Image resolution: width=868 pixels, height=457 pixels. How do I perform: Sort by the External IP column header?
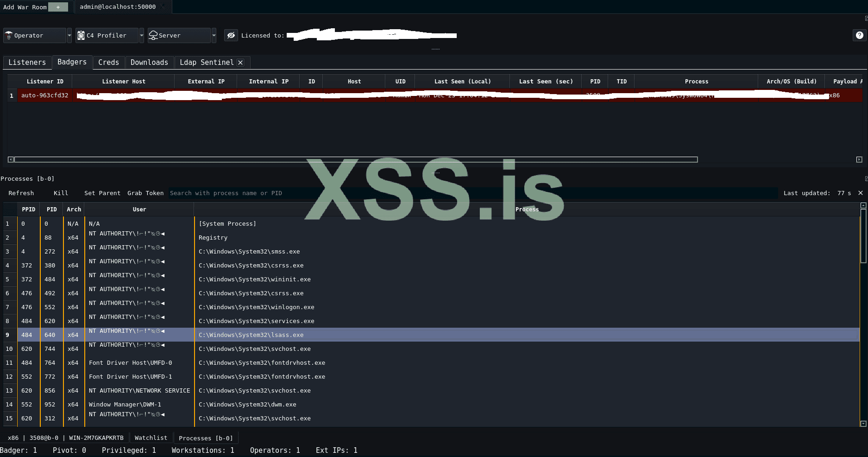click(206, 81)
